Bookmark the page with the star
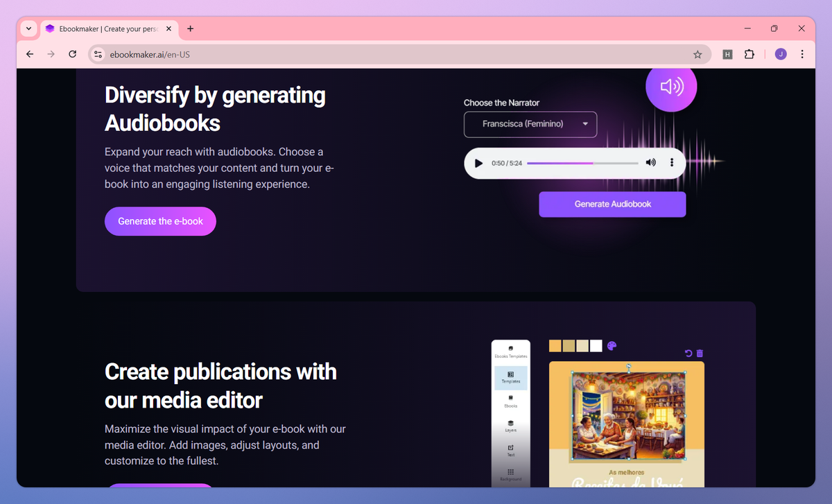Viewport: 832px width, 504px height. 697,54
